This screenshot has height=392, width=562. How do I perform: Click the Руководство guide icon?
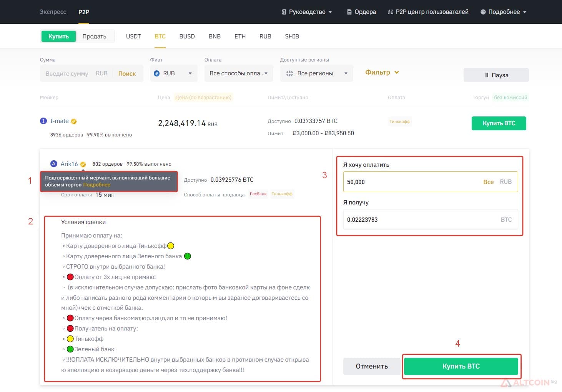(x=284, y=12)
